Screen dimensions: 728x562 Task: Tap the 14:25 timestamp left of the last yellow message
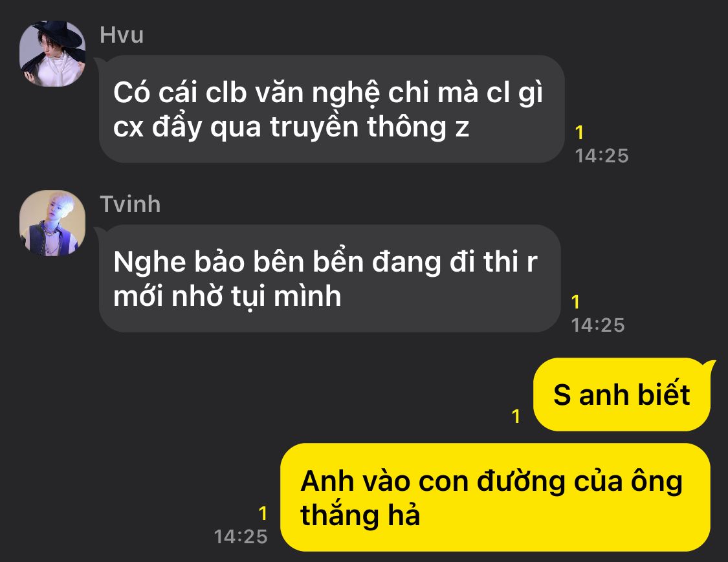click(241, 537)
